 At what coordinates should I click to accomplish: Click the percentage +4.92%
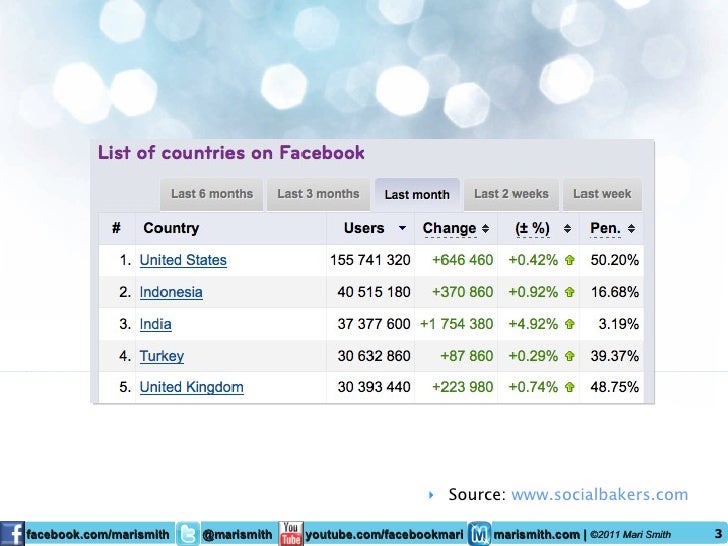[533, 324]
